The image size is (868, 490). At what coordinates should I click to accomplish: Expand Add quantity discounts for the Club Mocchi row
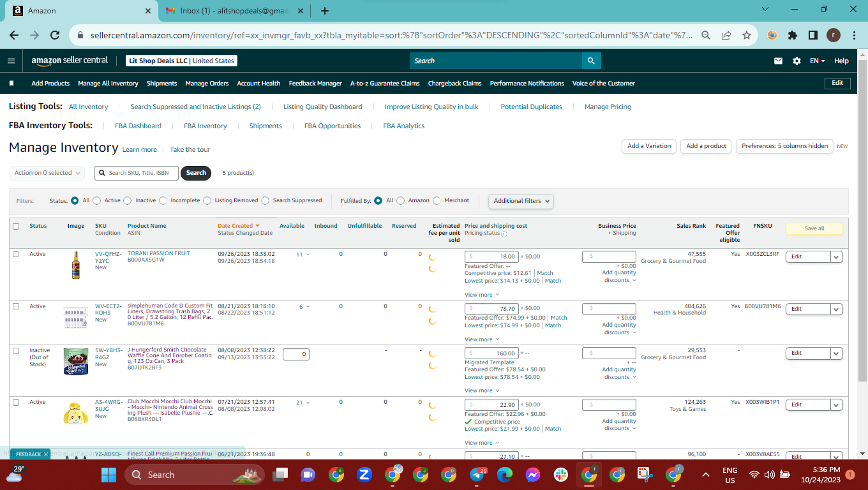click(619, 425)
